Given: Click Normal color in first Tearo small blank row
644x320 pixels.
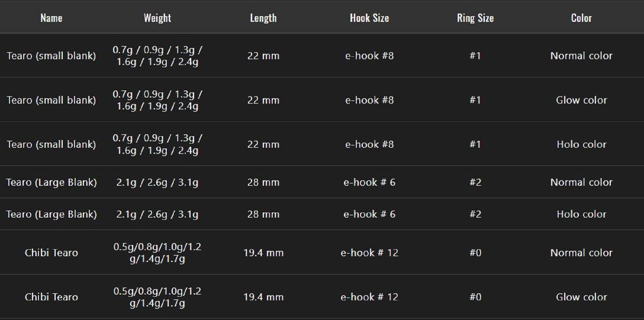Looking at the screenshot, I should [581, 56].
